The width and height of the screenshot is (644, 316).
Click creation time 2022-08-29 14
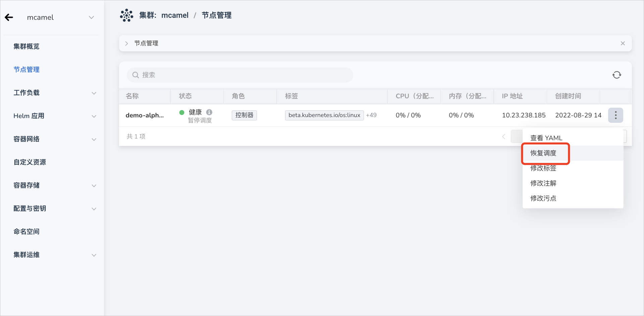(578, 115)
